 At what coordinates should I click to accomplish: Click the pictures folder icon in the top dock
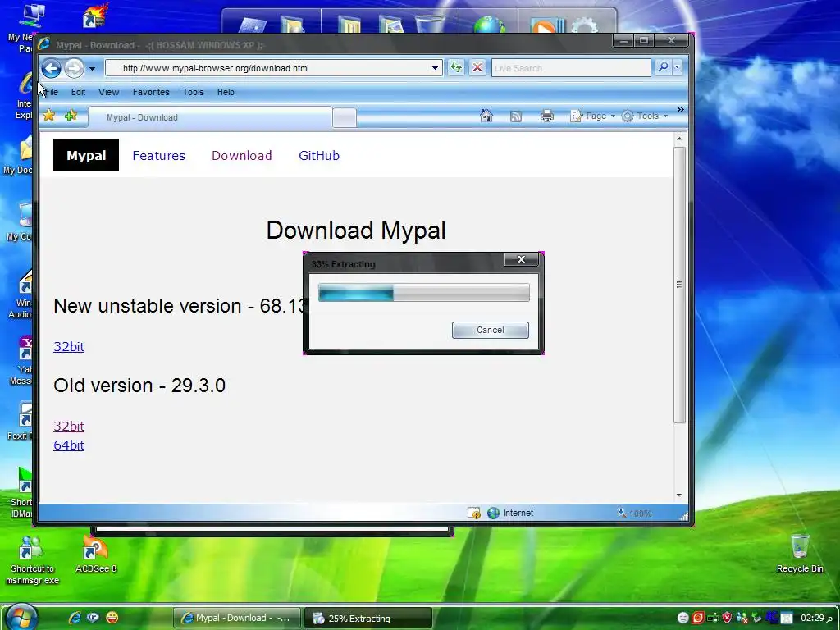[x=391, y=25]
